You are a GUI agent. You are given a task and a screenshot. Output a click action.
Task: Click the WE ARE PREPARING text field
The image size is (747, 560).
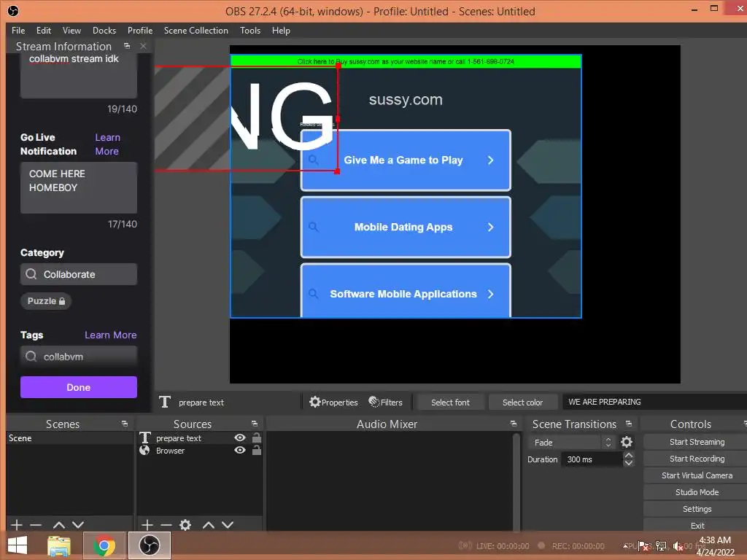coord(654,402)
